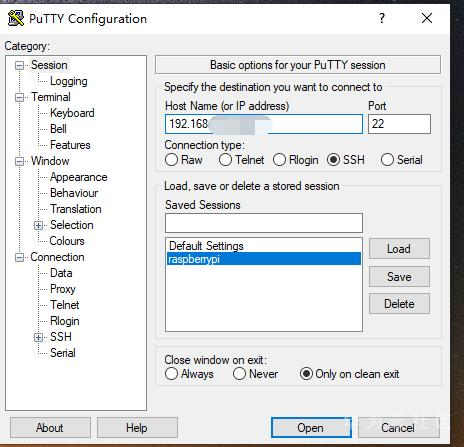Focus the Saved Sessions name field

(264, 223)
